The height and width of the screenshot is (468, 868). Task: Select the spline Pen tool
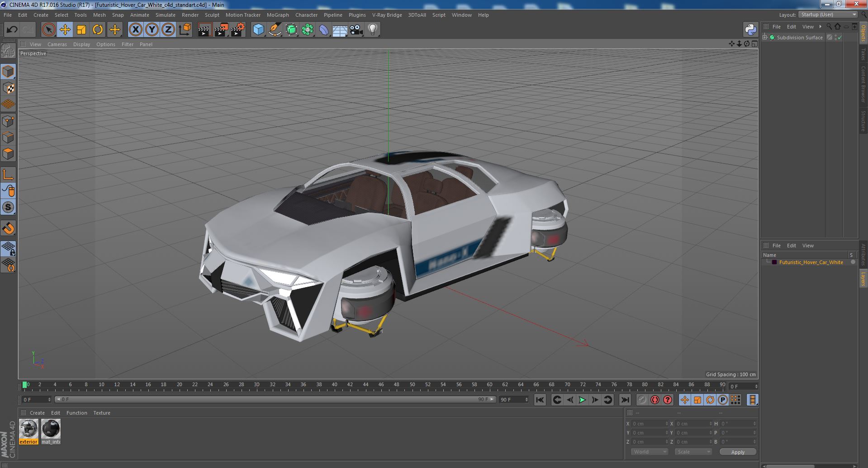pyautogui.click(x=275, y=30)
